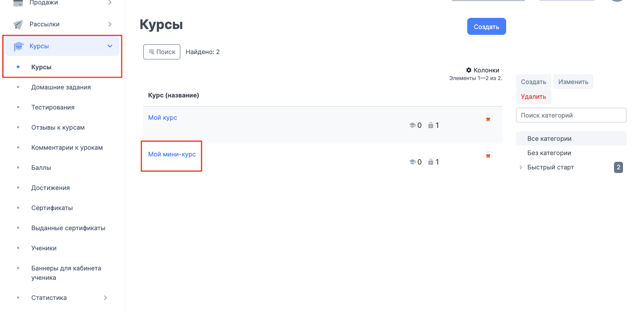Screen dimensions: 644x312
Task: Expand the Статистика submenu chevron
Action: (106, 298)
